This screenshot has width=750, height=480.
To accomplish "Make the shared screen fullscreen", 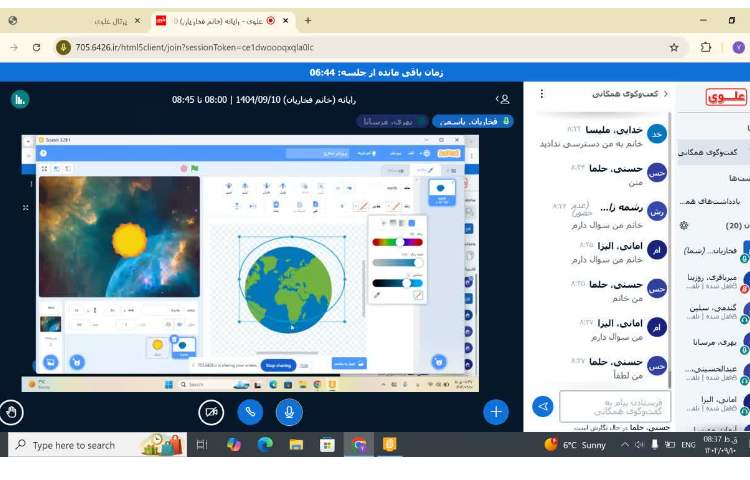I will pos(25,207).
